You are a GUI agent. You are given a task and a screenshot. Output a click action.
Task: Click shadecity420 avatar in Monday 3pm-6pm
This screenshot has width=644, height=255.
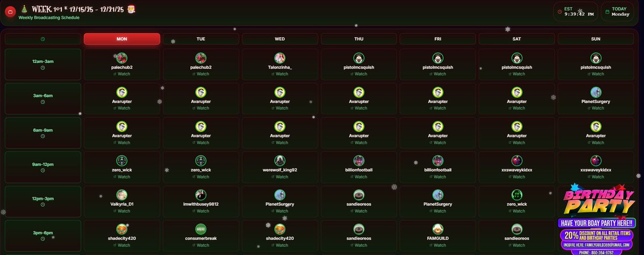(122, 229)
